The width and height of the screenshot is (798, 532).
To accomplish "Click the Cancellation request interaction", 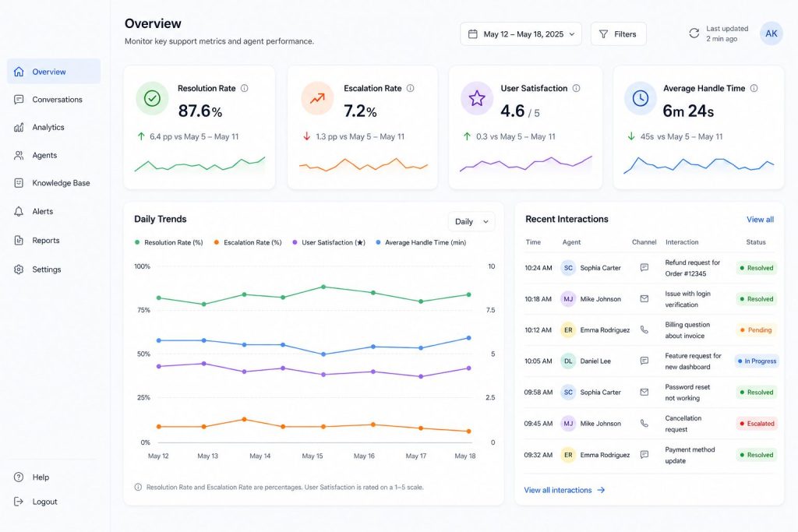I will pos(683,424).
